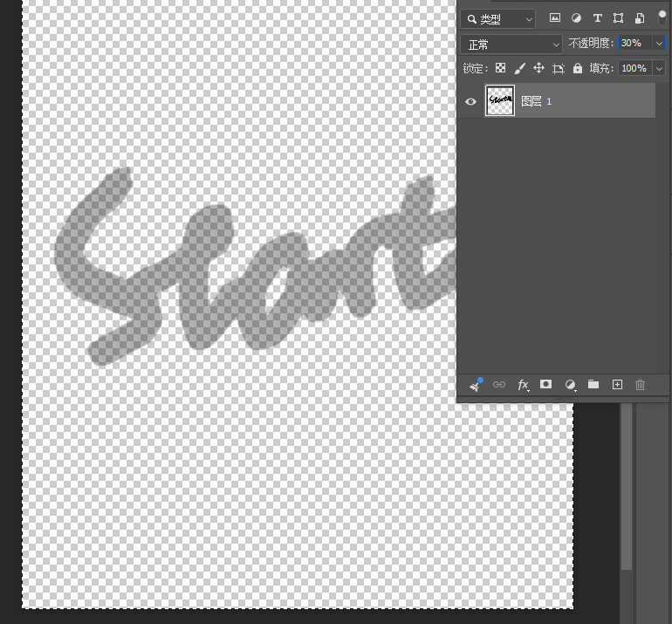Viewport: 672px width, 624px height.
Task: Toggle the layer filtering on/off switch
Action: (662, 18)
